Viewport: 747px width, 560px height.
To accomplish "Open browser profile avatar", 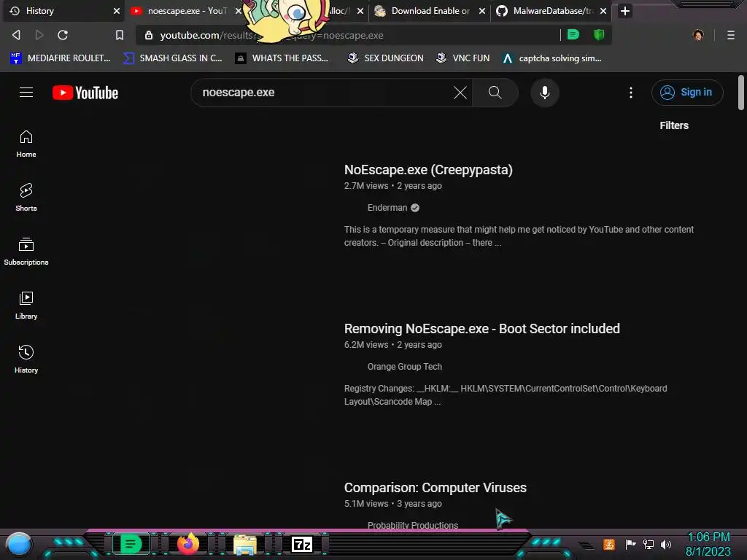I will click(698, 35).
